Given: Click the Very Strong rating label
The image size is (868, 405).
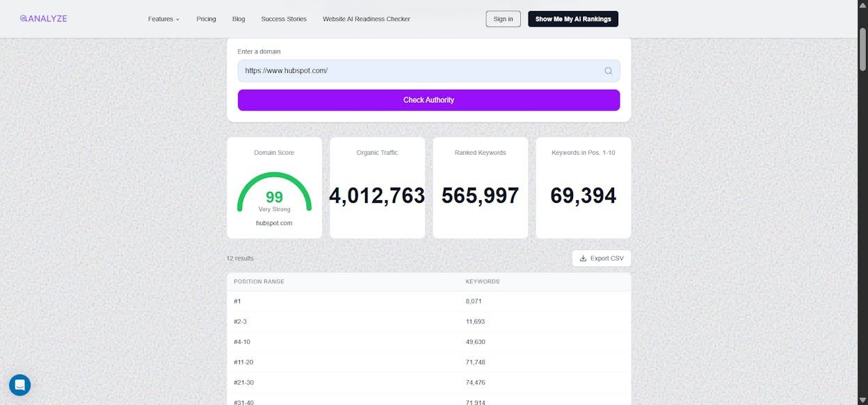Looking at the screenshot, I should click(274, 209).
